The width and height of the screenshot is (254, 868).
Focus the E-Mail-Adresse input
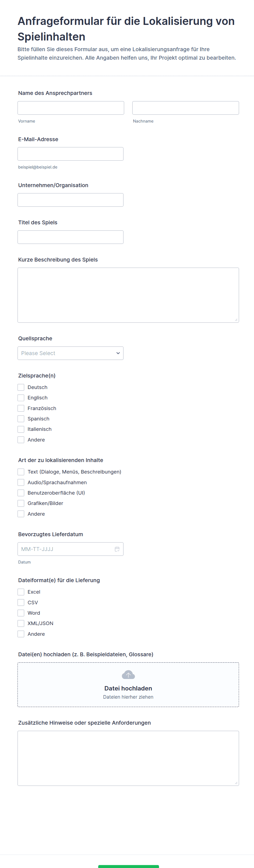(70, 154)
